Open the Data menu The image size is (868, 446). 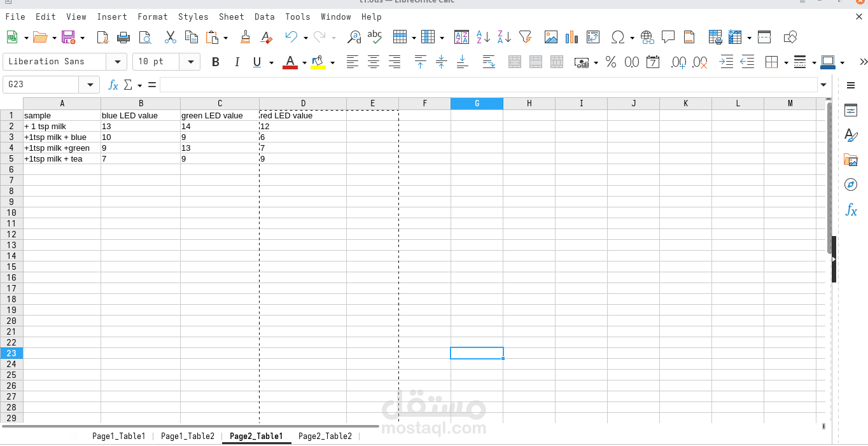tap(265, 17)
